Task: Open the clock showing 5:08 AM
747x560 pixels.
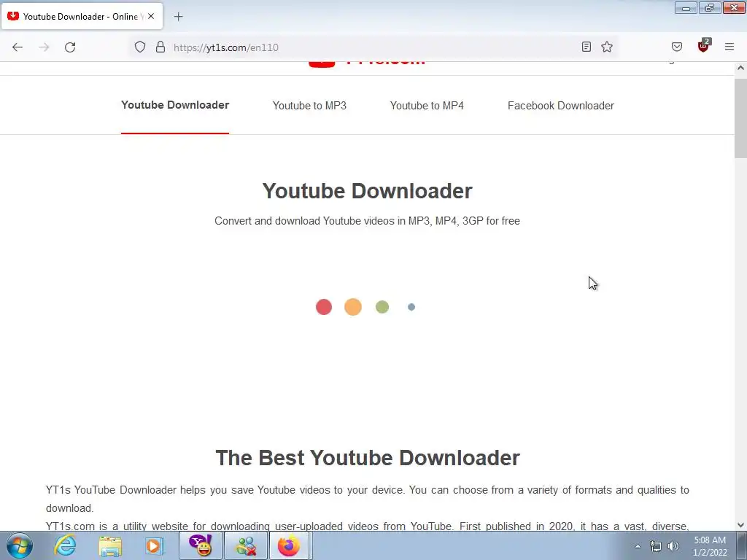Action: (x=710, y=546)
